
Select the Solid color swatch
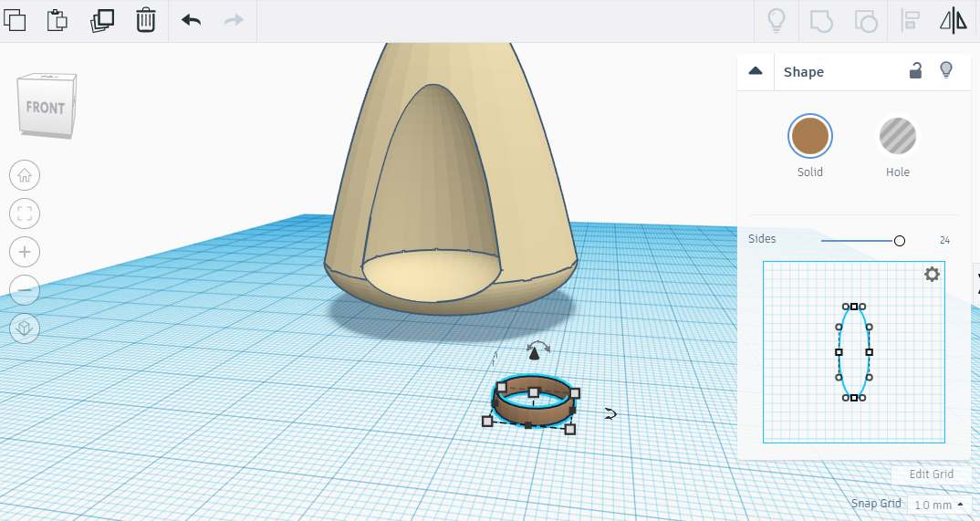[810, 136]
